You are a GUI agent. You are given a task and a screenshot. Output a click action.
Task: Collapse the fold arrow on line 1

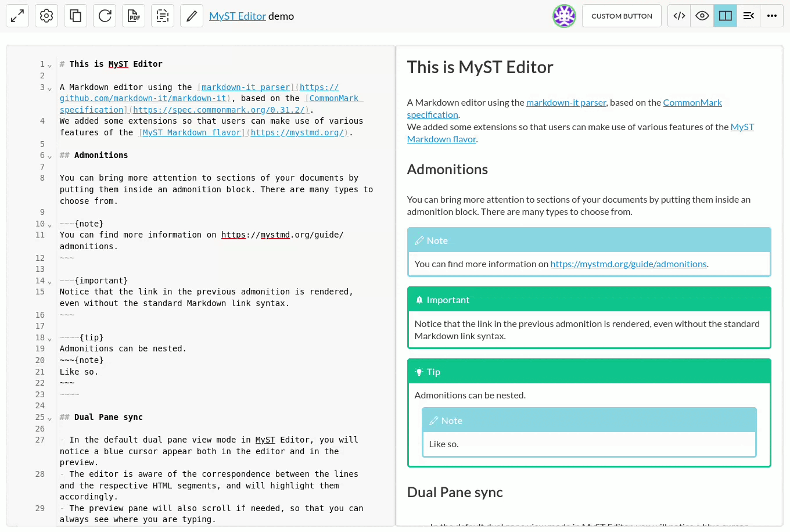tap(50, 66)
